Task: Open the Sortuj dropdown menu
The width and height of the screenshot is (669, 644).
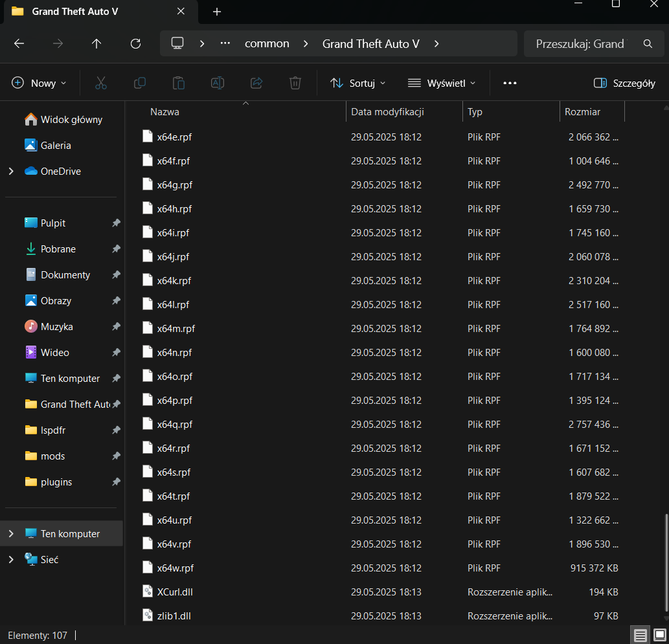Action: [357, 83]
